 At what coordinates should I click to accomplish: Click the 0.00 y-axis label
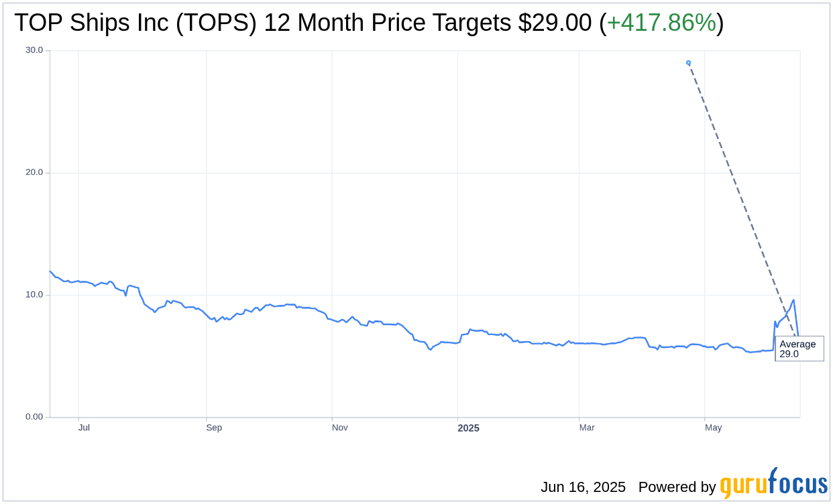pos(34,417)
